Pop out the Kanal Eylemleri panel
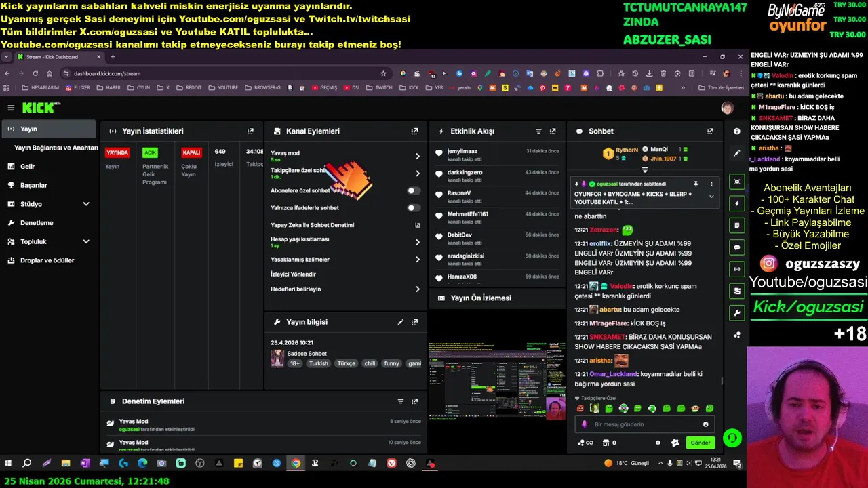This screenshot has height=488, width=868. pos(414,131)
